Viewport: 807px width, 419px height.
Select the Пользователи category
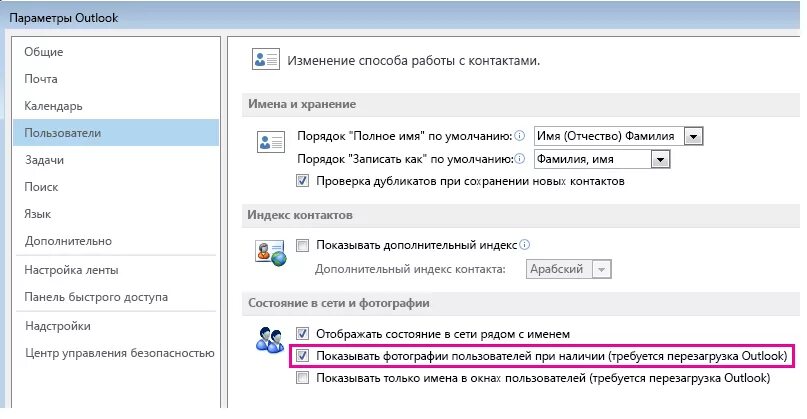(116, 133)
